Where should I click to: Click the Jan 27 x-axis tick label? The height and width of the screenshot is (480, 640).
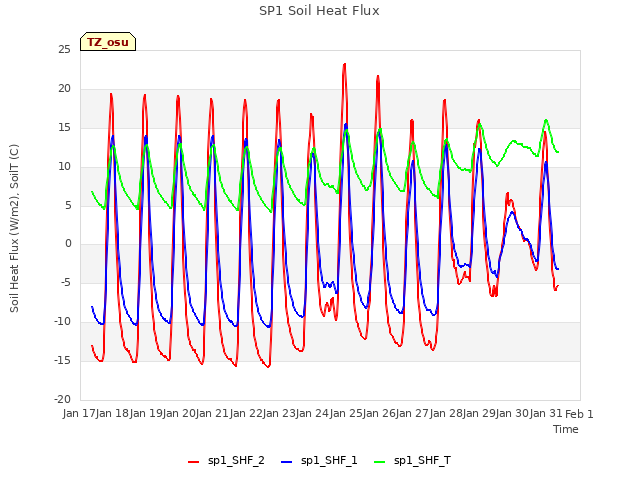(412, 414)
